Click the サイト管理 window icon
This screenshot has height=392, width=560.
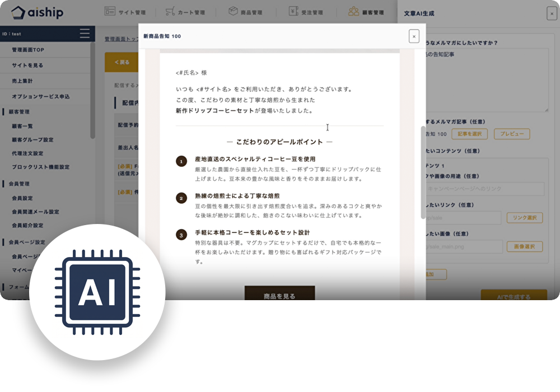[x=110, y=11]
